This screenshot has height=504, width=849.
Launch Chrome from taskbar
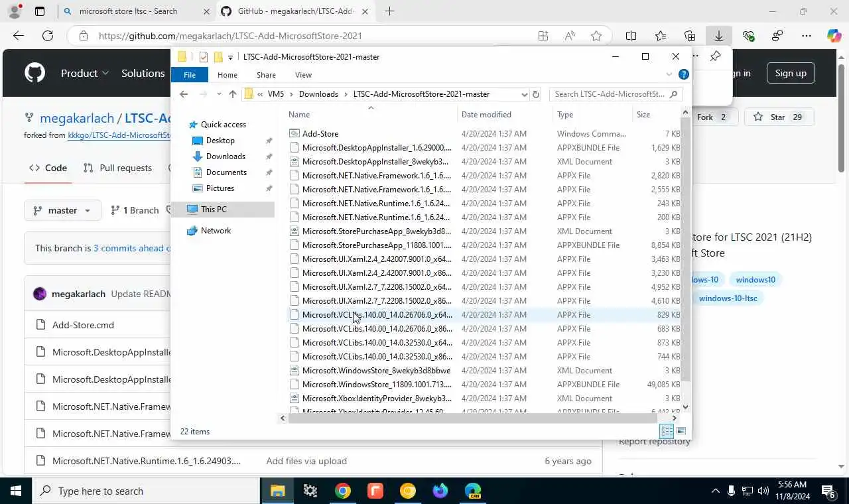point(343,491)
